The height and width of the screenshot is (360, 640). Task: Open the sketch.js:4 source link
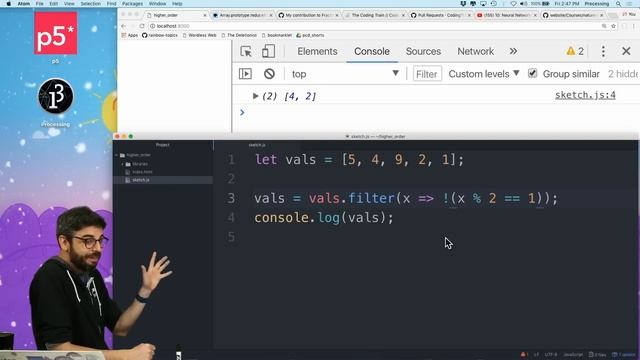point(585,95)
